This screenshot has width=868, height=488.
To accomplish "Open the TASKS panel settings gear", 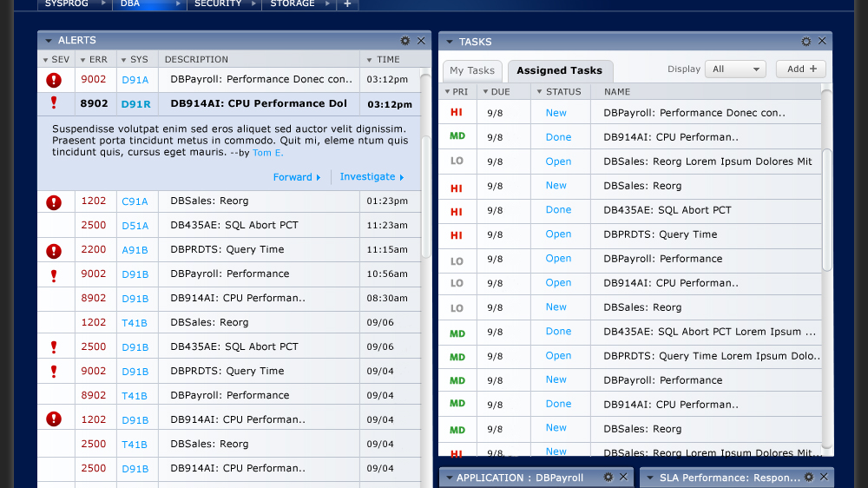I will 806,42.
